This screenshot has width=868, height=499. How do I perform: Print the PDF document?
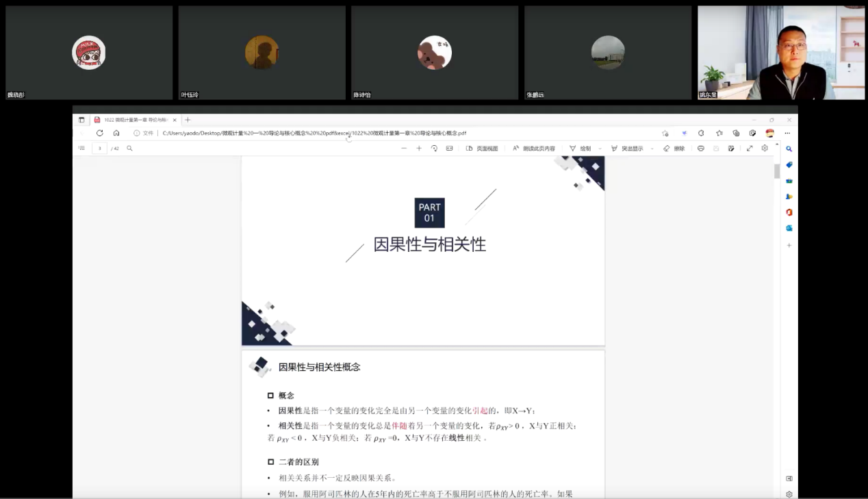(701, 148)
